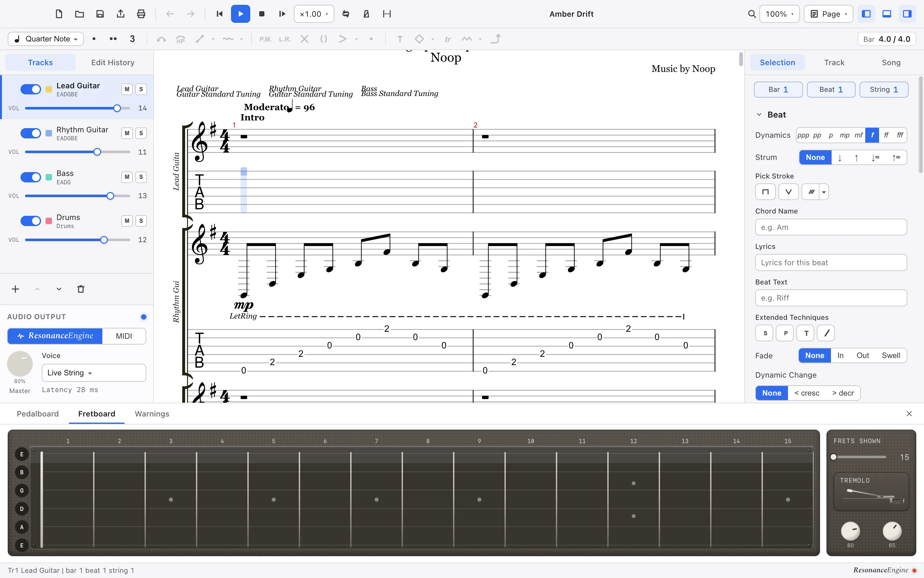924x578 pixels.
Task: Adjust the Lead Guitar volume slider
Action: (x=78, y=108)
